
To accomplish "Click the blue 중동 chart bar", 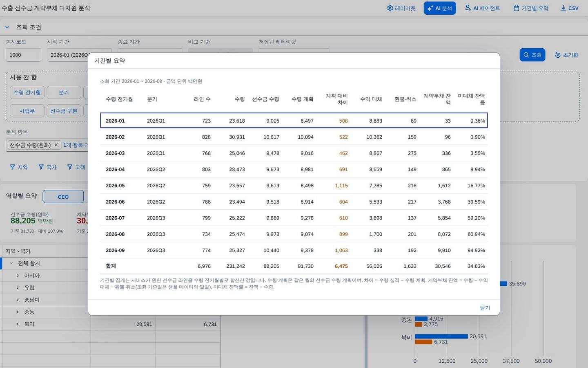I will click(x=421, y=319).
